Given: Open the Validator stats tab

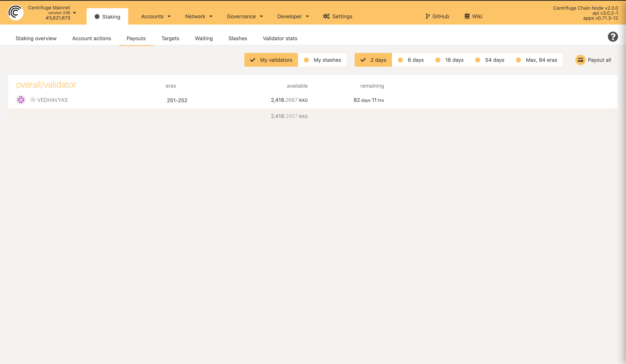Looking at the screenshot, I should [x=280, y=38].
